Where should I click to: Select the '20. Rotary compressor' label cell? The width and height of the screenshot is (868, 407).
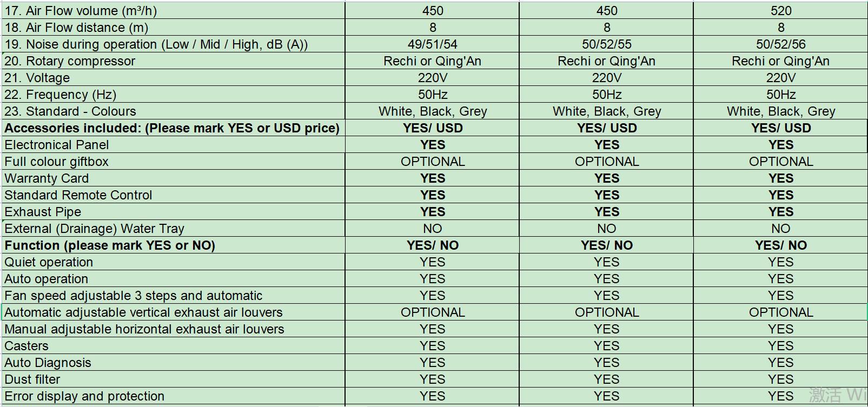[70, 61]
